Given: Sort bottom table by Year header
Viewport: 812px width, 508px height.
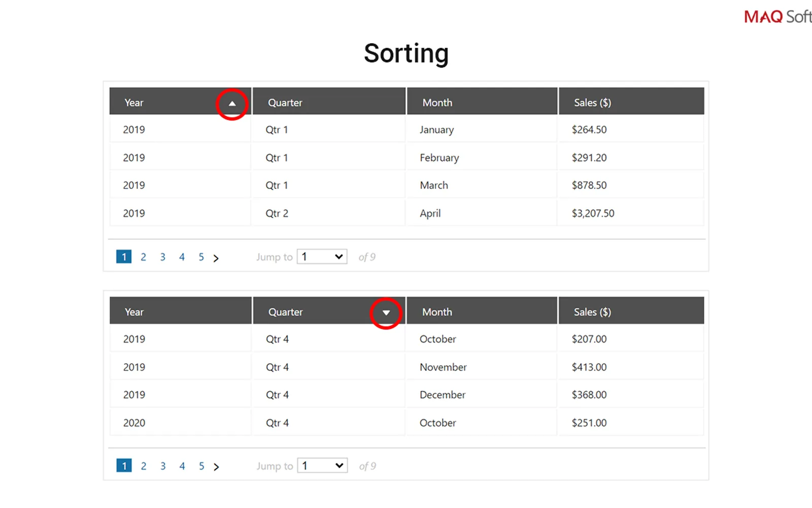Looking at the screenshot, I should (181, 310).
